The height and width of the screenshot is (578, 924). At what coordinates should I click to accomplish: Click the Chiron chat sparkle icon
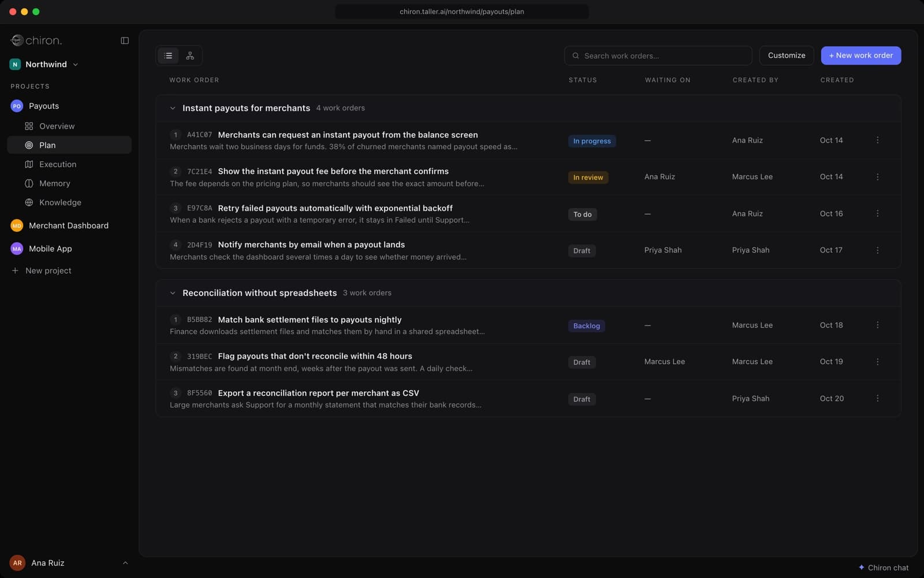[x=861, y=568]
